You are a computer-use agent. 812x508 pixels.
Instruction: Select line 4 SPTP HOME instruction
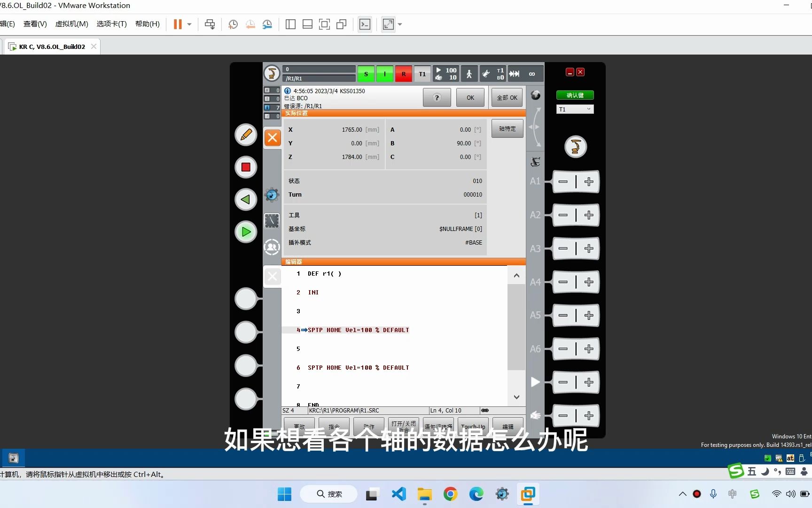tap(358, 330)
